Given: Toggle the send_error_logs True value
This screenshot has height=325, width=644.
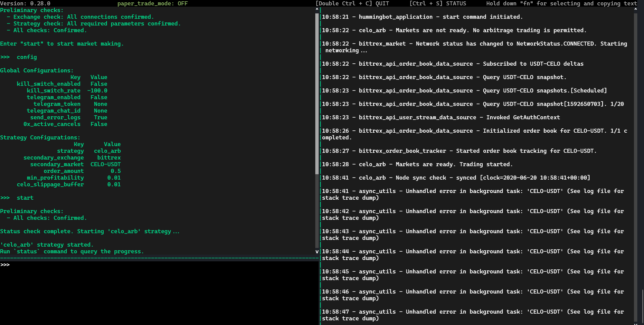Looking at the screenshot, I should (x=100, y=117).
